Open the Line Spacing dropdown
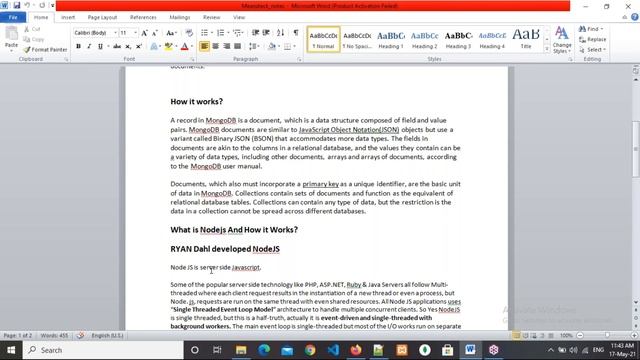Viewport: 640px width, 360px height. tap(254, 47)
